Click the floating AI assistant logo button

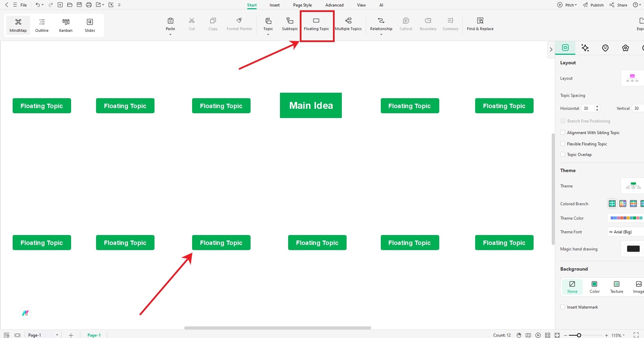25,313
